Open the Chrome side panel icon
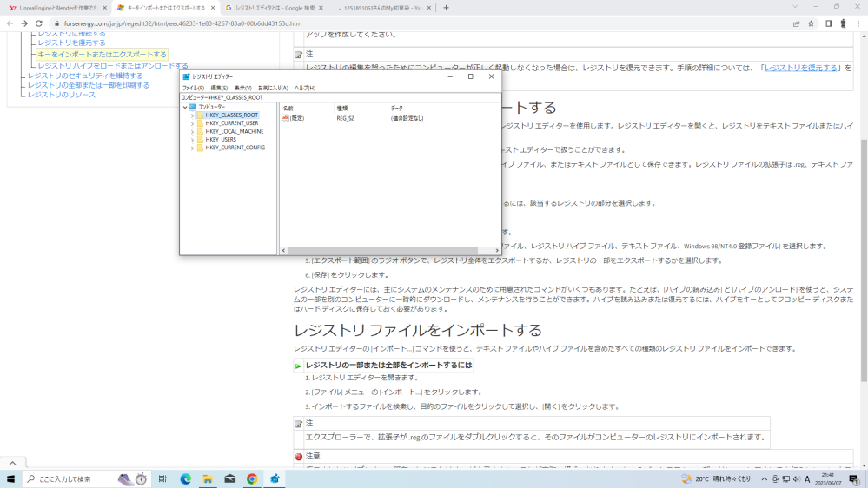 829,23
